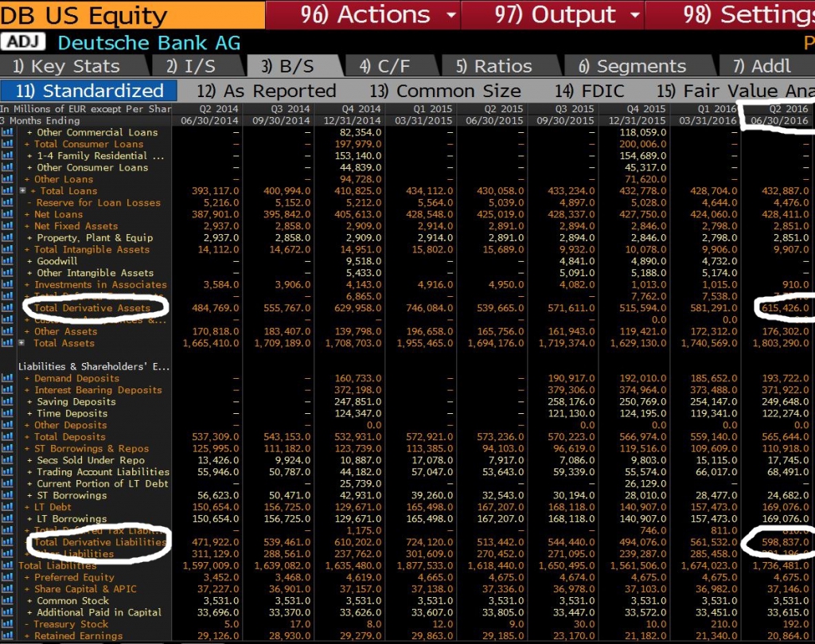Click the Net Loans row label

[58, 214]
